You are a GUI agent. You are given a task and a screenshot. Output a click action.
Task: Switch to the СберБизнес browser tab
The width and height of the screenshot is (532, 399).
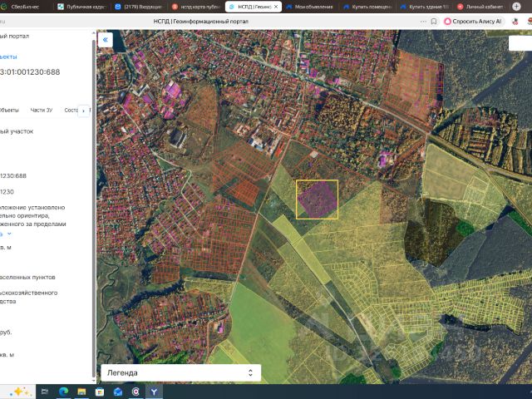pos(21,7)
